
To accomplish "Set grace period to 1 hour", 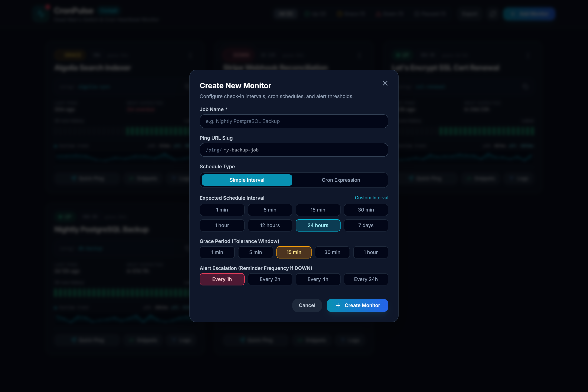I will (x=371, y=252).
